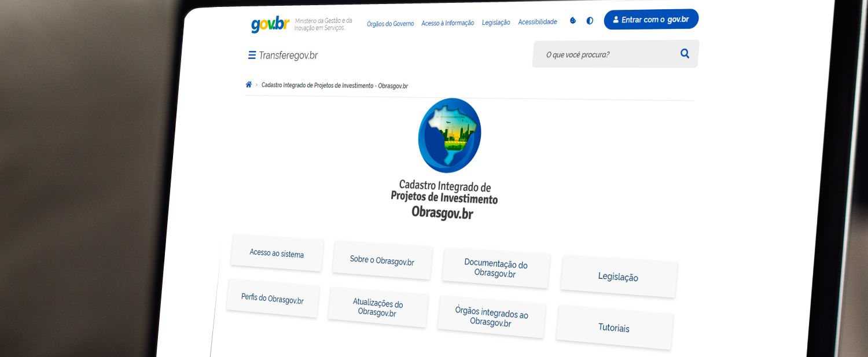This screenshot has height=357, width=868.
Task: Click the Obrasgov.br Brazil map logo
Action: (450, 135)
